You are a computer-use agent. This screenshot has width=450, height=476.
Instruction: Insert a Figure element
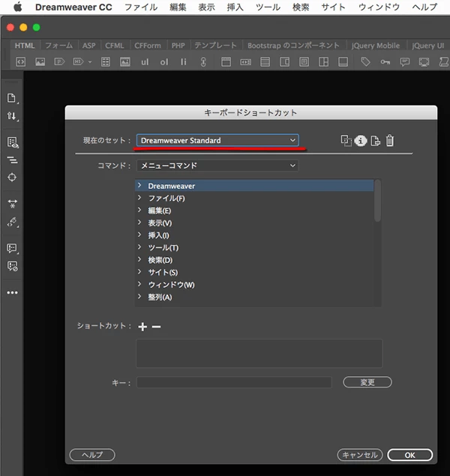[125, 62]
